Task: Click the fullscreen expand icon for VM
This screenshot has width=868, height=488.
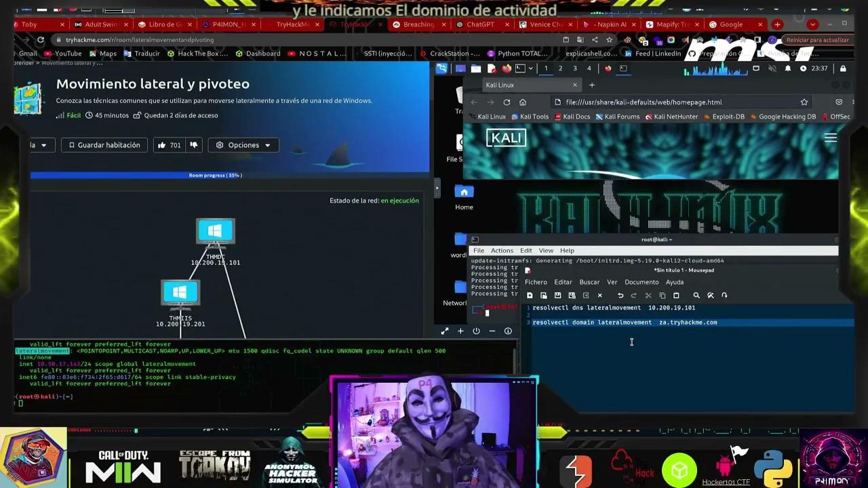Action: click(445, 331)
